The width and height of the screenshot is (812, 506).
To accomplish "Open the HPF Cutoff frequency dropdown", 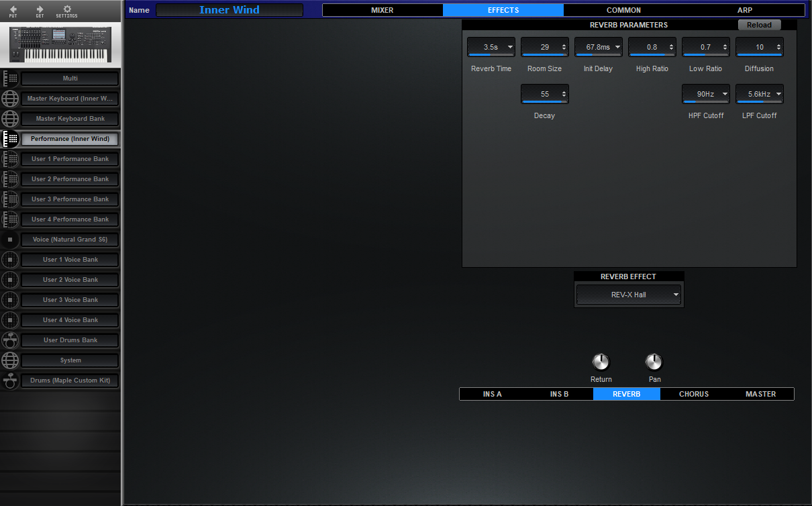I will click(705, 94).
